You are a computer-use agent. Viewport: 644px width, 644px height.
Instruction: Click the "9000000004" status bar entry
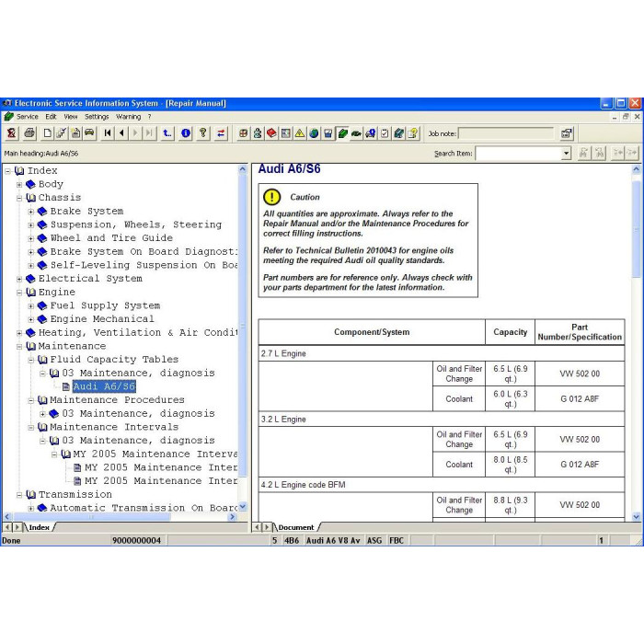136,541
